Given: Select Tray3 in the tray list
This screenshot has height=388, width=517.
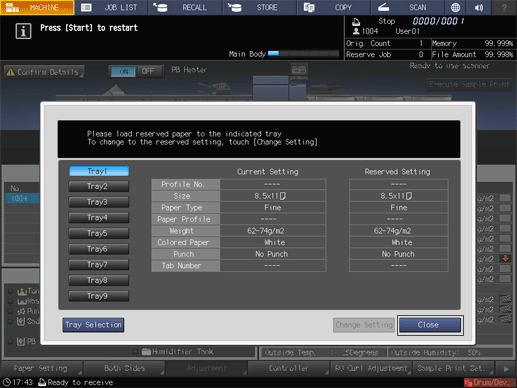Looking at the screenshot, I should point(99,202).
